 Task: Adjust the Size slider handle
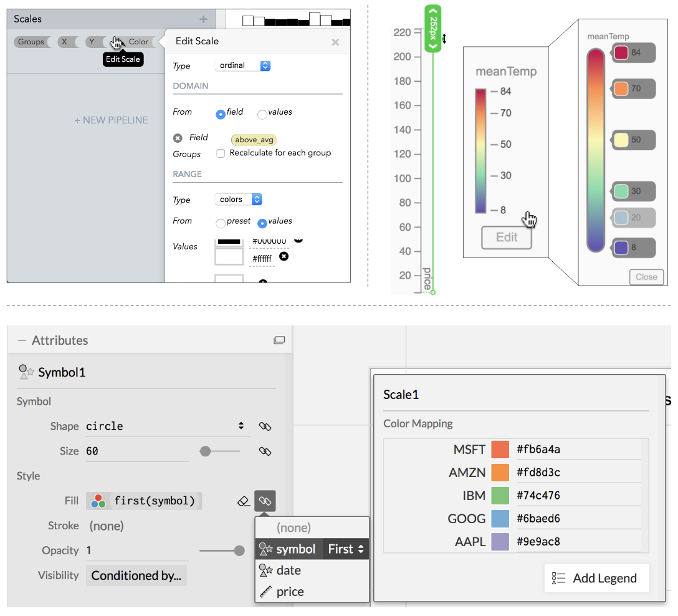click(206, 451)
